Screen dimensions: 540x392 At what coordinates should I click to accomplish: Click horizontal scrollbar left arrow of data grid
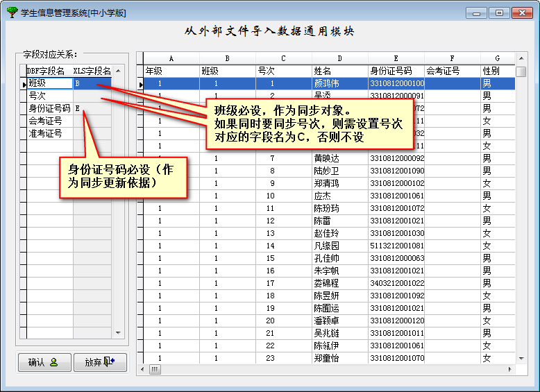point(142,368)
